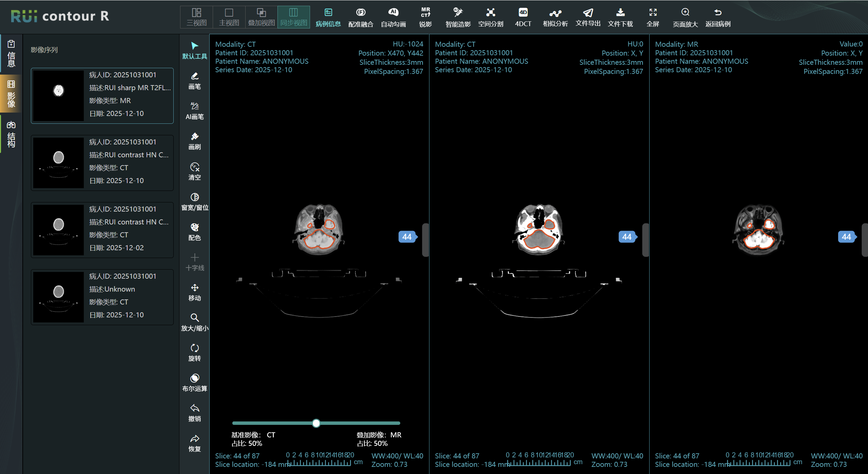Image resolution: width=868 pixels, height=474 pixels.
Task: Open 布尔运算 boolean operation tool
Action: coord(194,382)
